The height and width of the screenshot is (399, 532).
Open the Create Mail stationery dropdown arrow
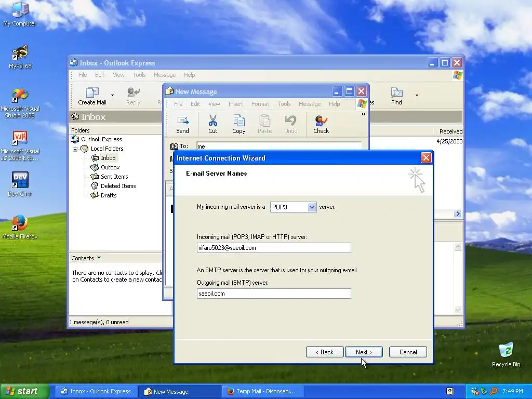tap(112, 96)
